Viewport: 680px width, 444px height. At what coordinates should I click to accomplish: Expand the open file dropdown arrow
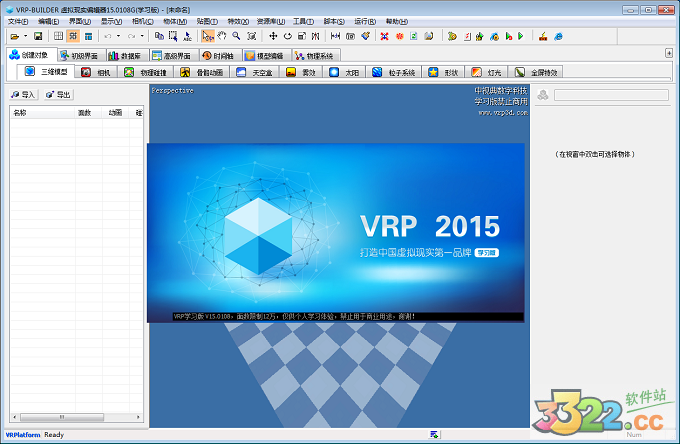click(x=26, y=36)
